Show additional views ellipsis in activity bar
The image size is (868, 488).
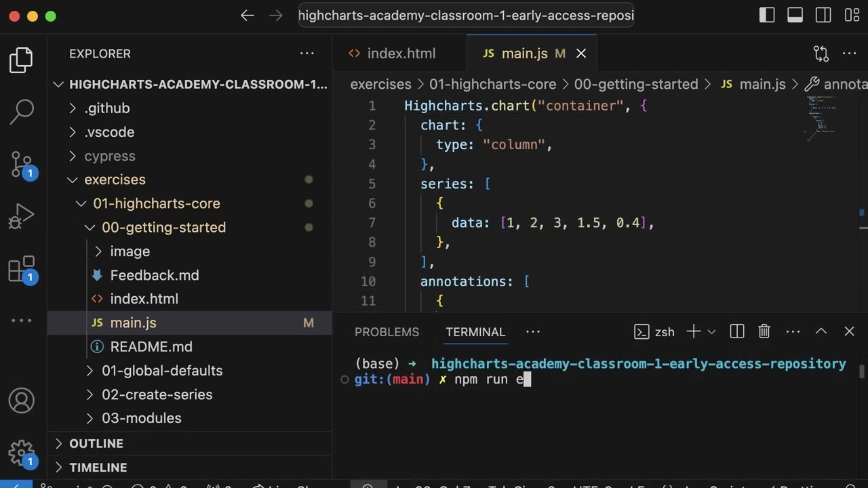pyautogui.click(x=22, y=321)
